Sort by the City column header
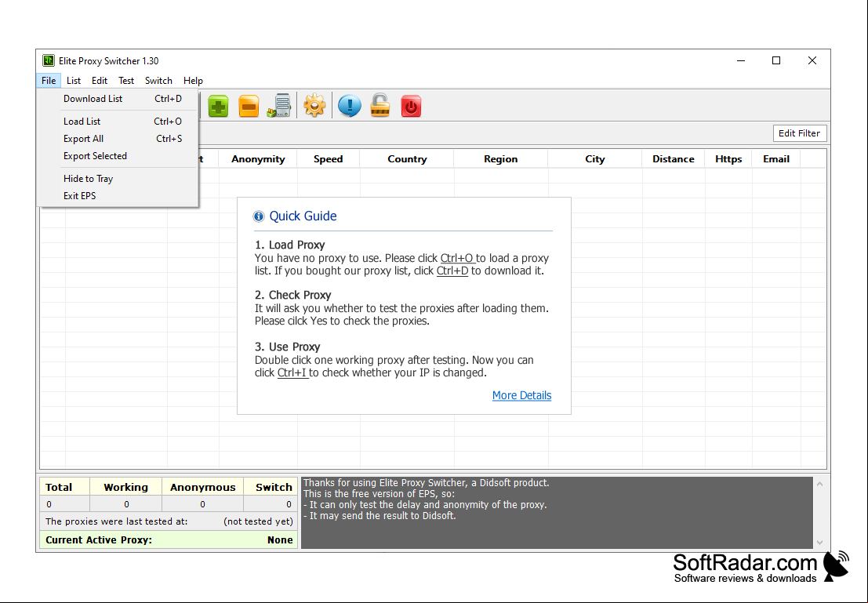Screen dimensions: 868x603 coord(594,159)
